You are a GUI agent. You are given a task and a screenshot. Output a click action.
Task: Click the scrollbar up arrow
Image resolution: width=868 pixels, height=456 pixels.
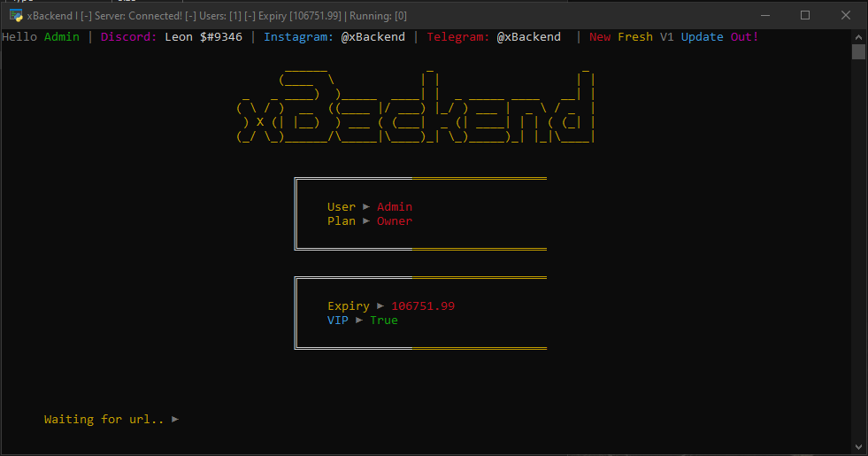point(858,37)
